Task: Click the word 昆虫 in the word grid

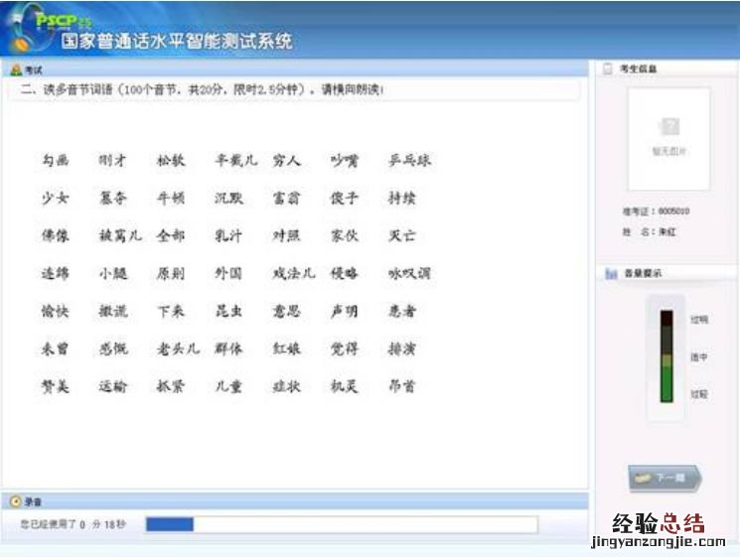Action: 228,312
